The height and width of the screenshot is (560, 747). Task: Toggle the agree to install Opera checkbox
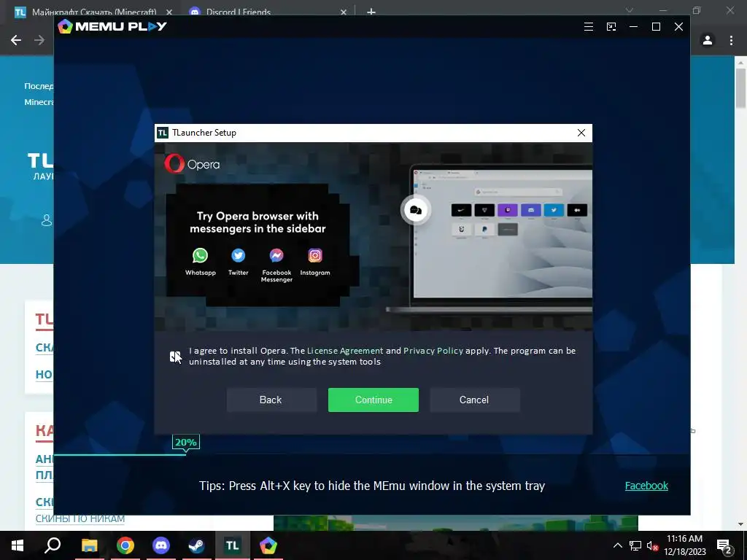(175, 356)
